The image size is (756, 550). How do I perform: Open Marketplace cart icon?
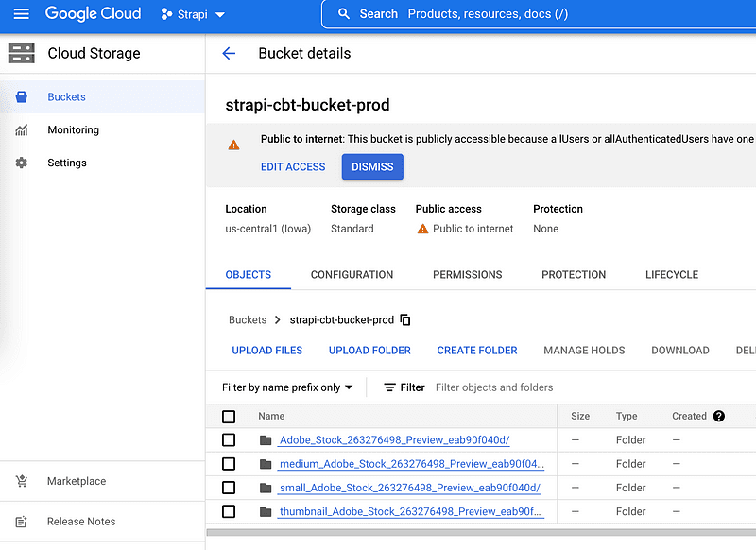click(21, 481)
